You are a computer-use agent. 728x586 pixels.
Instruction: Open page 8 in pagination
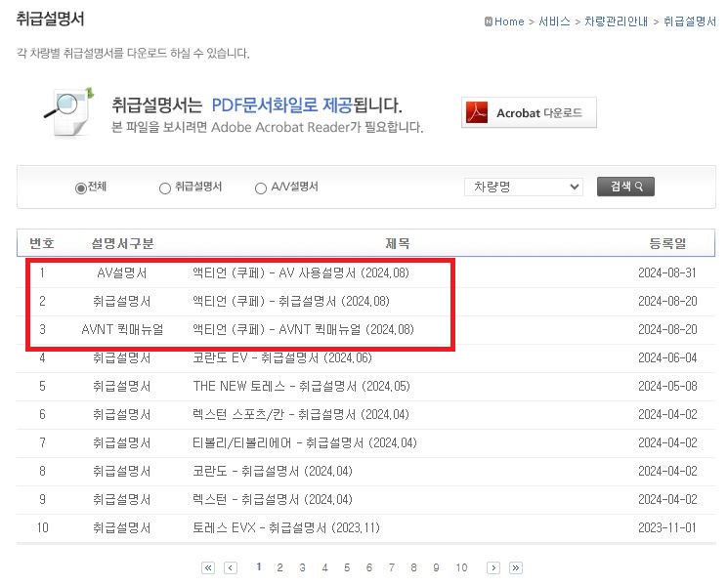413,567
